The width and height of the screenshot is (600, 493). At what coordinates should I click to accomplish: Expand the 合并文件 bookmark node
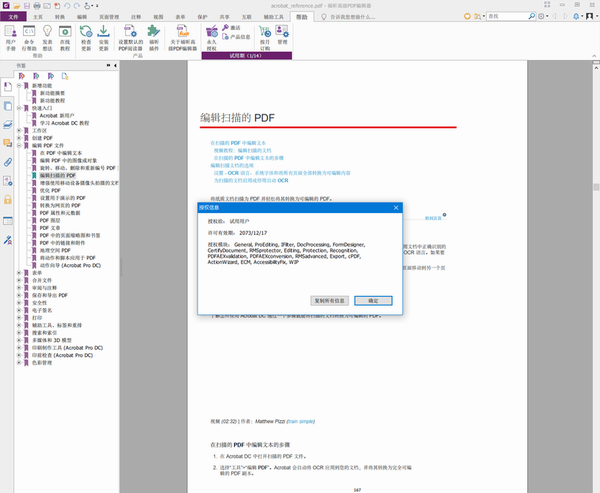click(19, 280)
